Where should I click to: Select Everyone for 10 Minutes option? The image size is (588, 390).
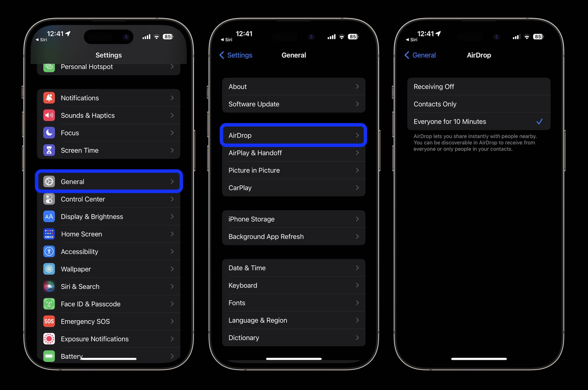click(x=476, y=121)
